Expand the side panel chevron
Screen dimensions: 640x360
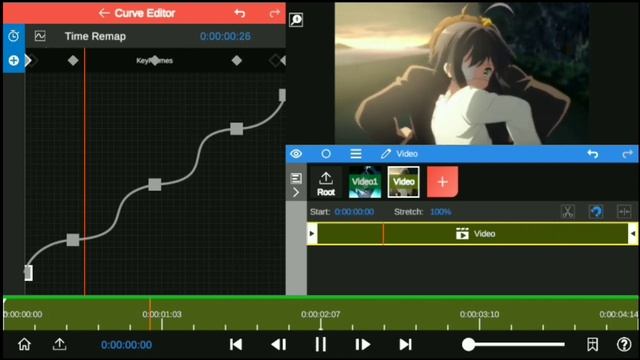click(x=296, y=192)
